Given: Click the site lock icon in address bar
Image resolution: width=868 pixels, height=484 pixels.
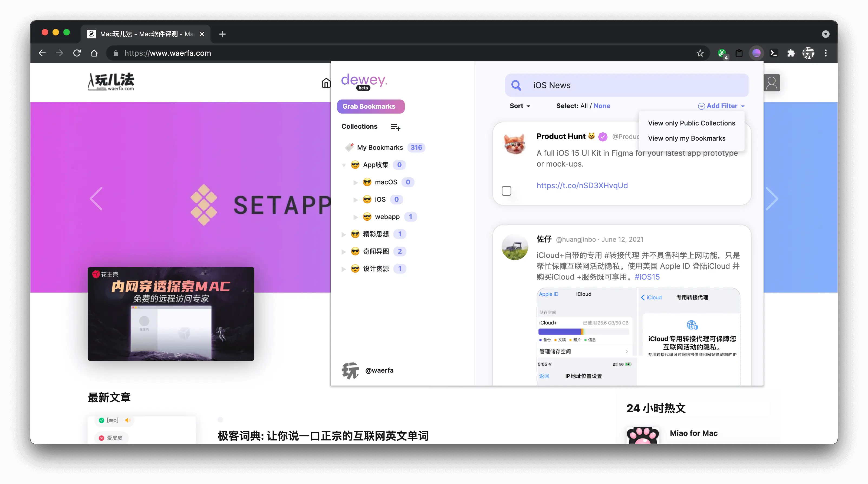Looking at the screenshot, I should coord(116,53).
